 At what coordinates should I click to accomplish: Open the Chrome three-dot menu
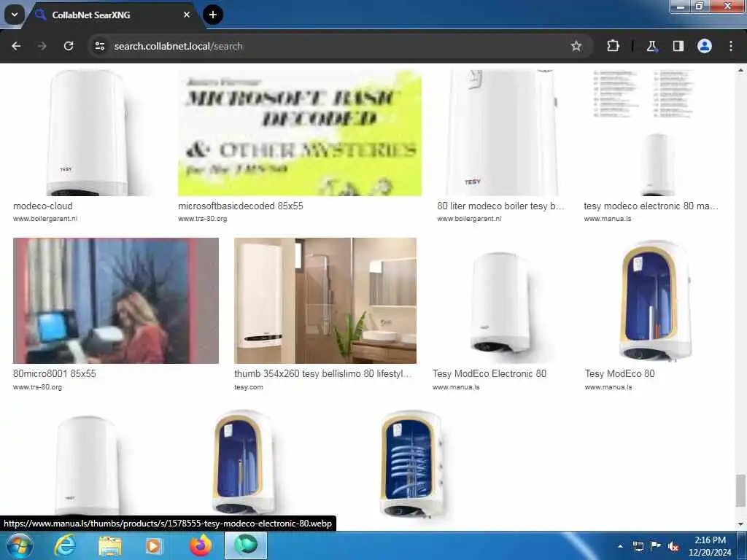click(731, 46)
